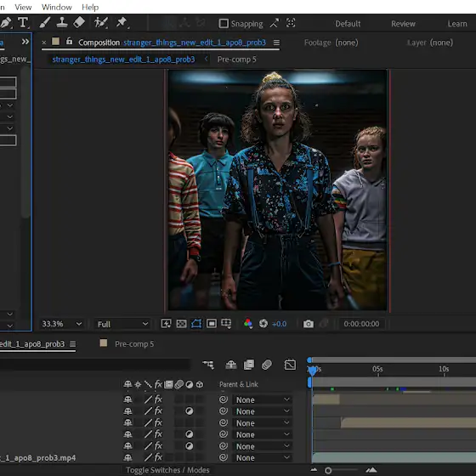Select the Pen tool

5,23
